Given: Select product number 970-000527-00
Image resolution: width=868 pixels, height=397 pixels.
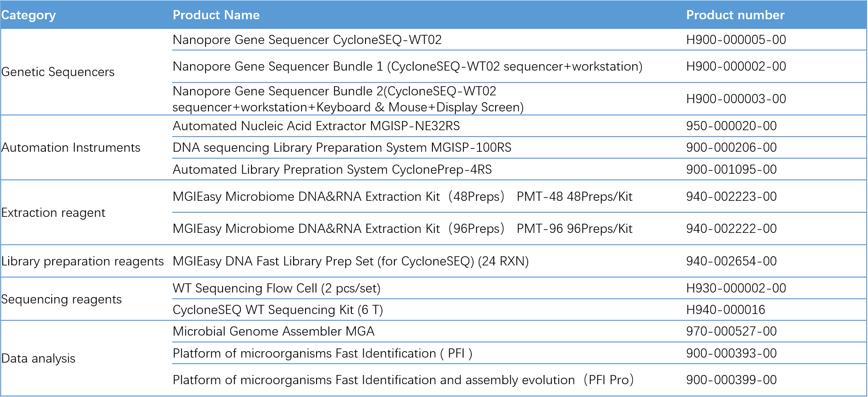Looking at the screenshot, I should 732,331.
